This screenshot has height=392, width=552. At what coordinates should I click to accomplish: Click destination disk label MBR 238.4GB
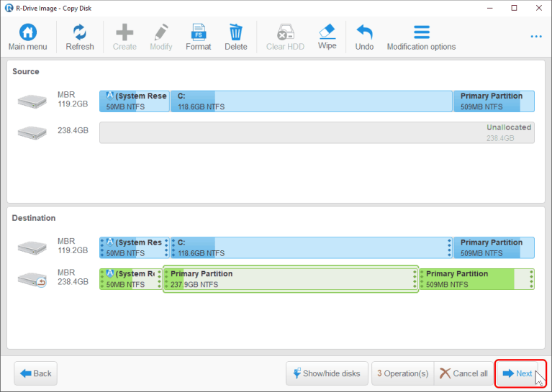pos(73,277)
